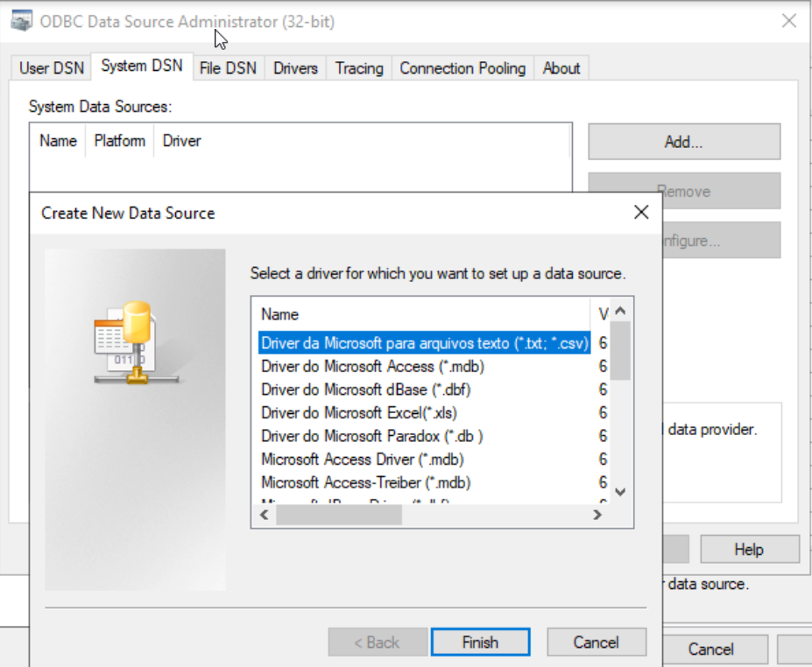Select Driver do Microsoft Excel(*.xls)

[359, 413]
